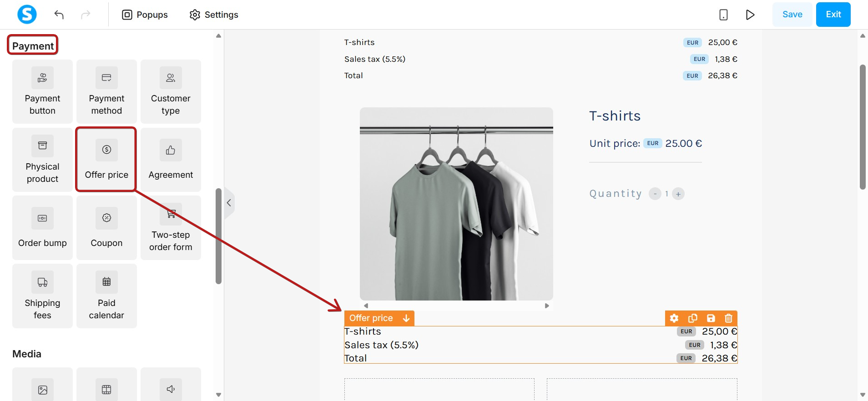
Task: Click the sidebar scrollbar thumb
Action: coord(218,236)
